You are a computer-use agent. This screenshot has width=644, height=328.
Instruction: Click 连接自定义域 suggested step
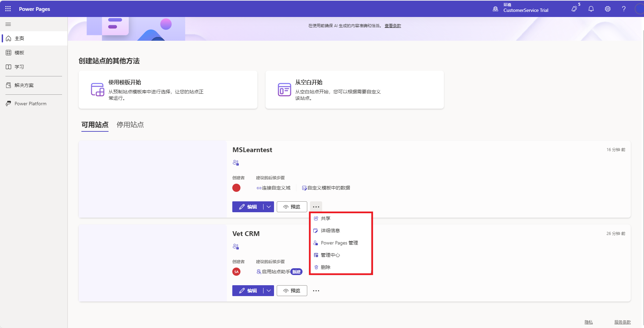click(274, 188)
